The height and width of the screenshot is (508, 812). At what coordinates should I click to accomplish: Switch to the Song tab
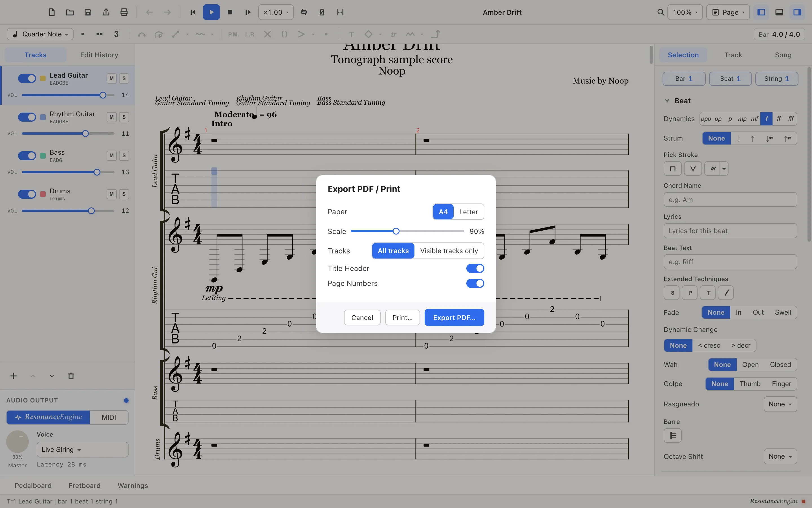coord(783,55)
